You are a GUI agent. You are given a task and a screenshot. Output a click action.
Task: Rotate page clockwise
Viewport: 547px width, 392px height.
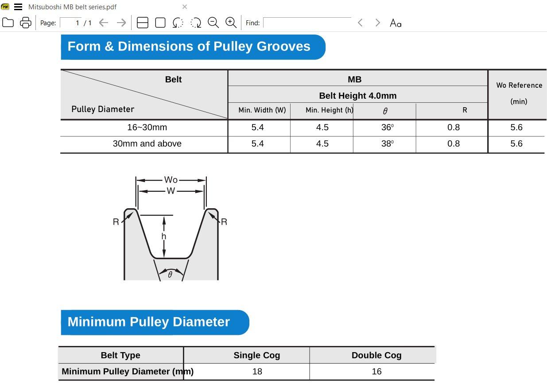196,23
